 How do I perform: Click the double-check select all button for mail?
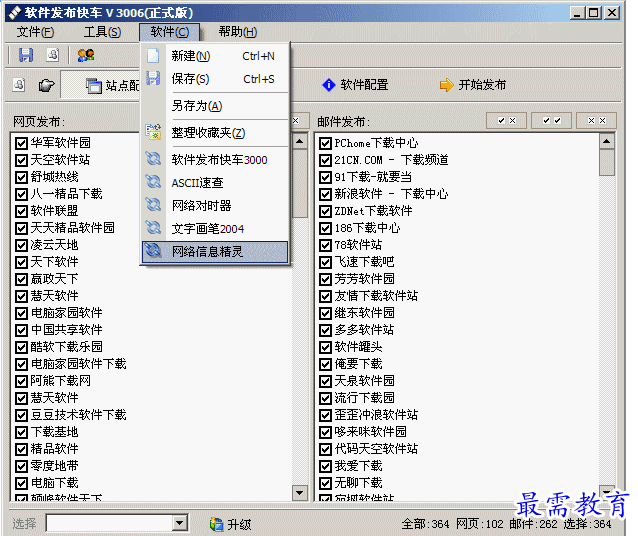tap(552, 120)
